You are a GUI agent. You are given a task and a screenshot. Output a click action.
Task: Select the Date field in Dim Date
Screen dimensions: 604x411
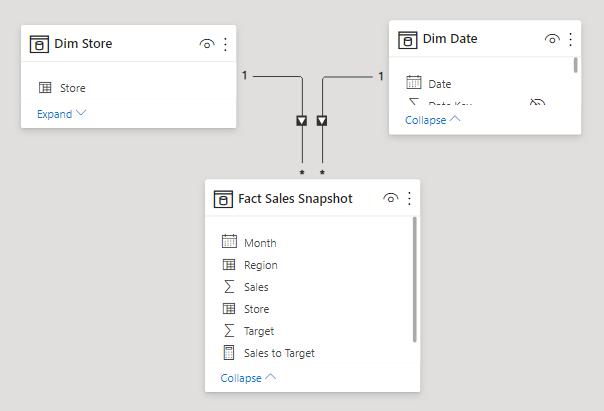(439, 84)
